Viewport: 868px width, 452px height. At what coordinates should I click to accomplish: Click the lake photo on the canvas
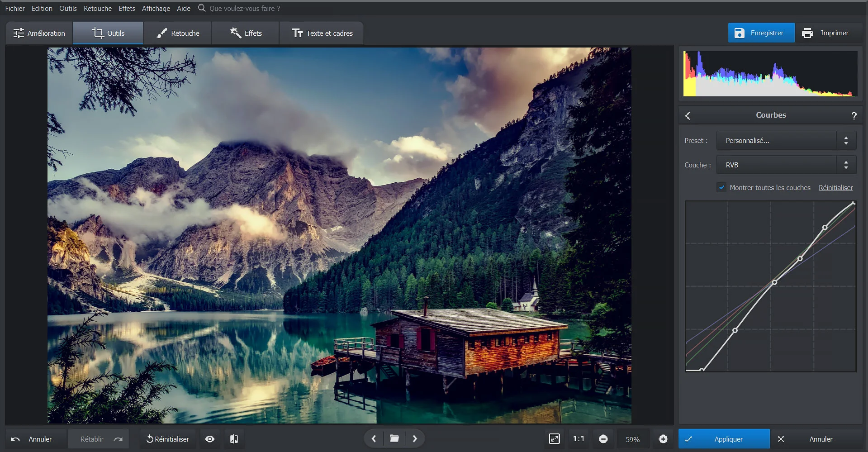(339, 235)
